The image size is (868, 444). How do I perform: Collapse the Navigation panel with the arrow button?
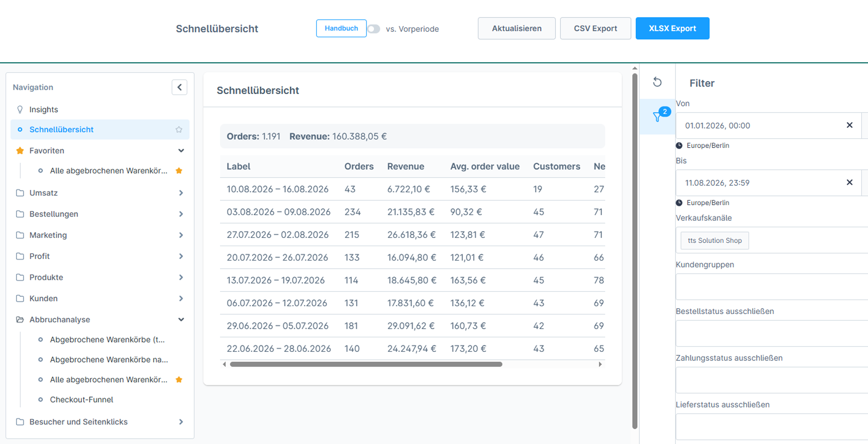click(179, 87)
